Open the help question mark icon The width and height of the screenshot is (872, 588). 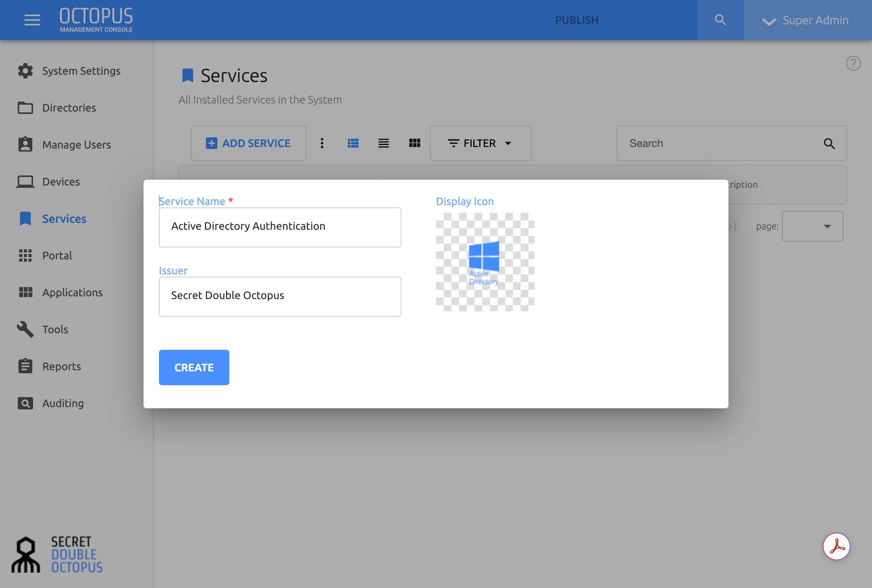pyautogui.click(x=853, y=63)
